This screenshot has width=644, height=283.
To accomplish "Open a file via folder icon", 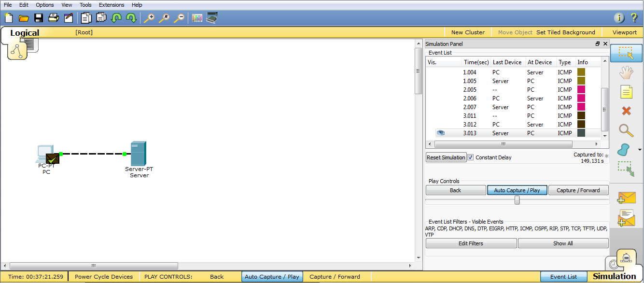I will 24,18.
